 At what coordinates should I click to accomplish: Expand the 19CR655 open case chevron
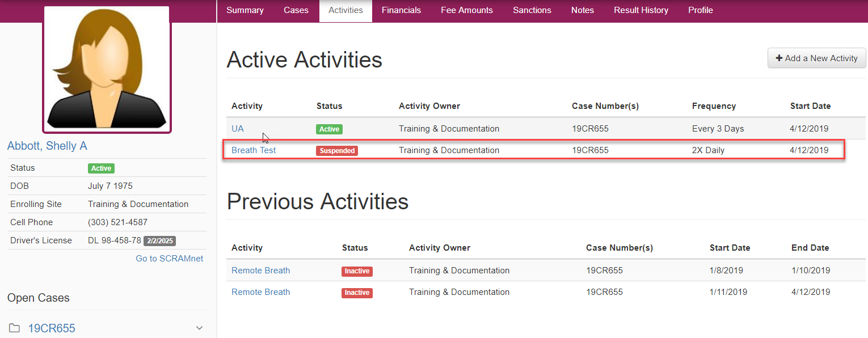[x=199, y=328]
